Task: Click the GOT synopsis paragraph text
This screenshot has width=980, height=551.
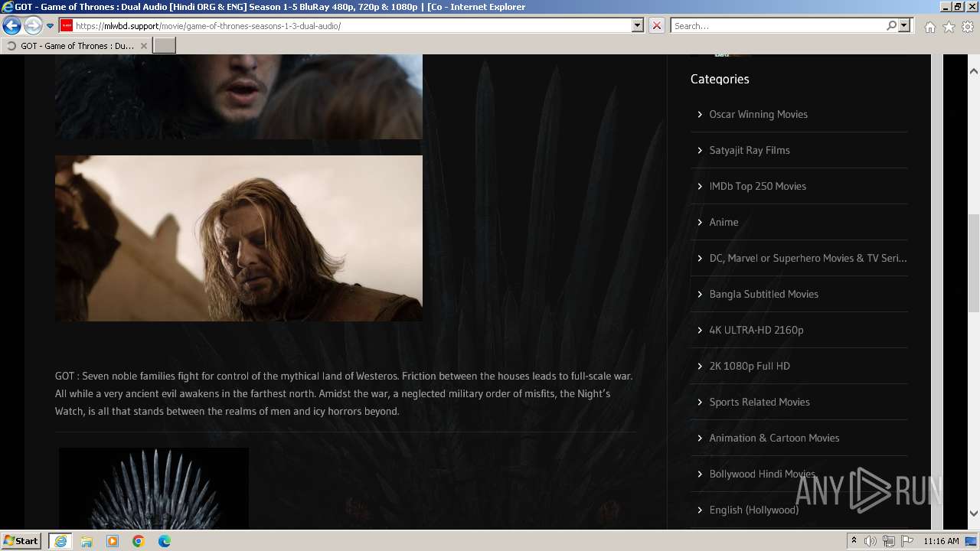Action: [x=345, y=393]
